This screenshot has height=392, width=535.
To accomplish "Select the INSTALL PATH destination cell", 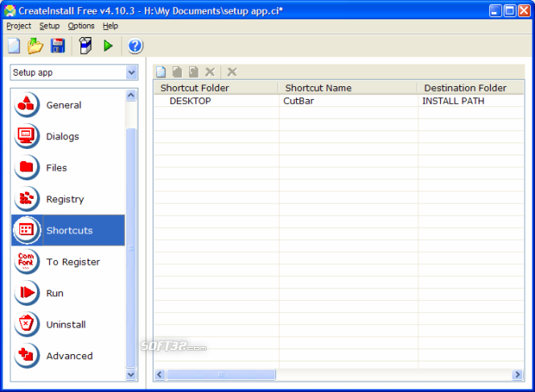I will pos(453,101).
